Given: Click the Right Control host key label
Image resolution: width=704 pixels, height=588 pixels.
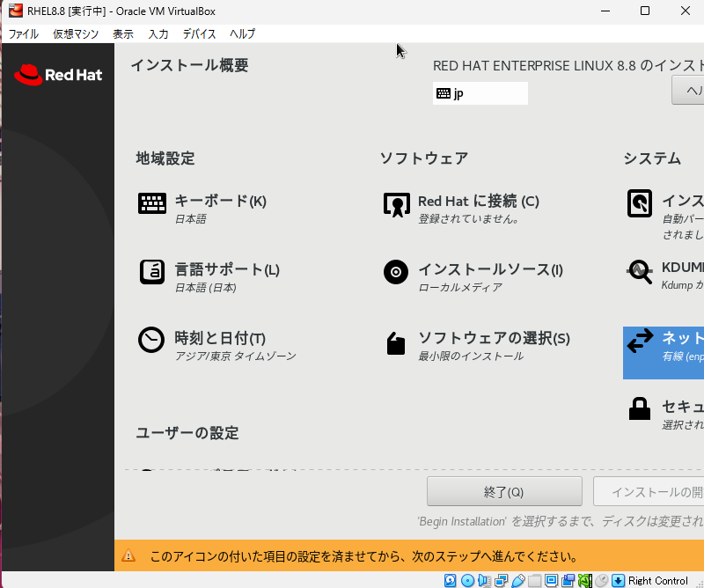Looking at the screenshot, I should 657,580.
